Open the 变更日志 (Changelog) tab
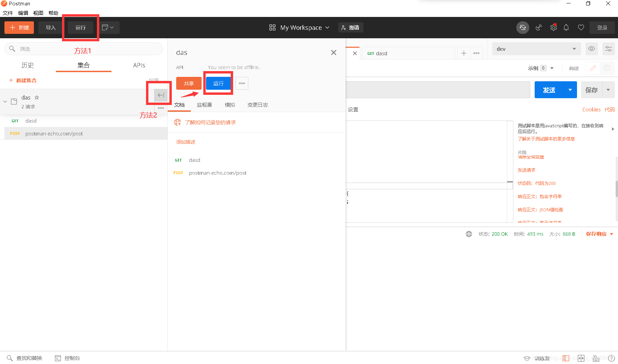Screen dimensions: 618x364 pos(258,105)
